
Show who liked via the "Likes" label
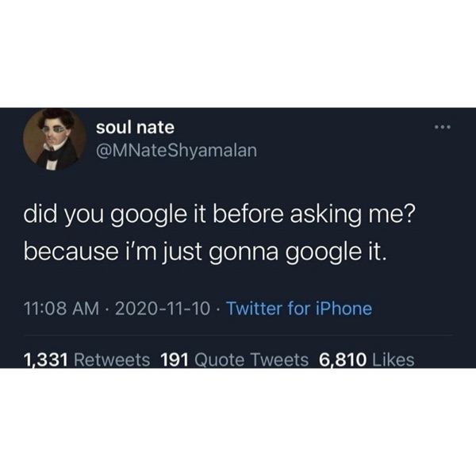pyautogui.click(x=393, y=359)
